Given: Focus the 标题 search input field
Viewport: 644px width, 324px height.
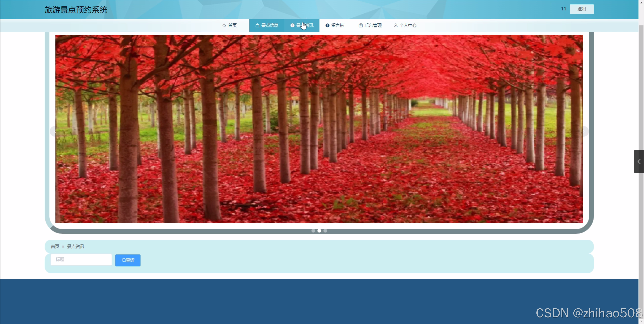Looking at the screenshot, I should pyautogui.click(x=81, y=260).
